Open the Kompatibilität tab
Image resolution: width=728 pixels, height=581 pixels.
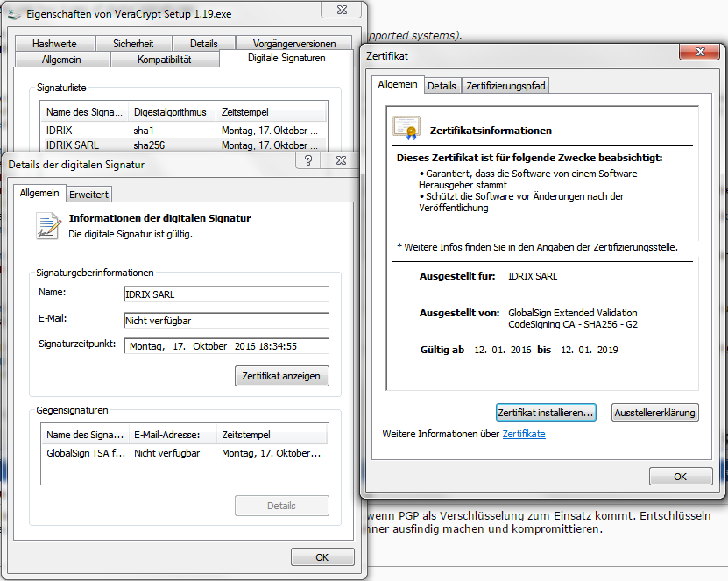[165, 60]
